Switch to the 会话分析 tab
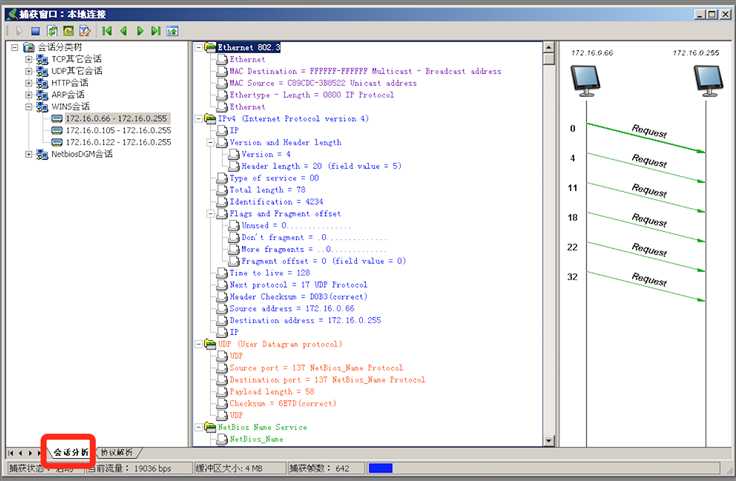This screenshot has height=481, width=736. pos(71,452)
